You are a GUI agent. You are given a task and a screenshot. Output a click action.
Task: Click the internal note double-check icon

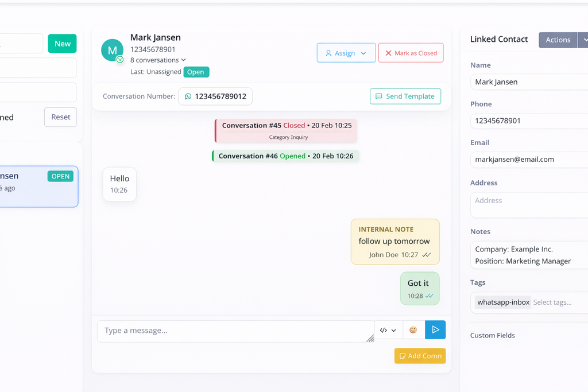click(x=426, y=255)
